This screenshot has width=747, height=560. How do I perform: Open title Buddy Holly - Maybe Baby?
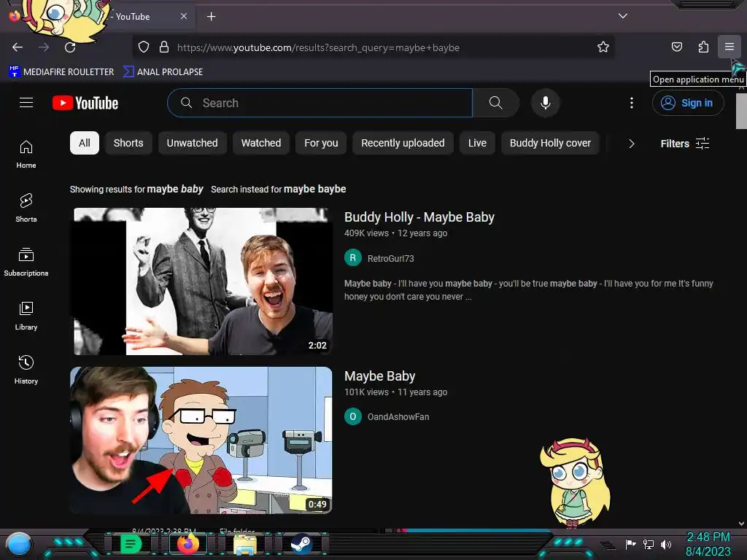[419, 217]
